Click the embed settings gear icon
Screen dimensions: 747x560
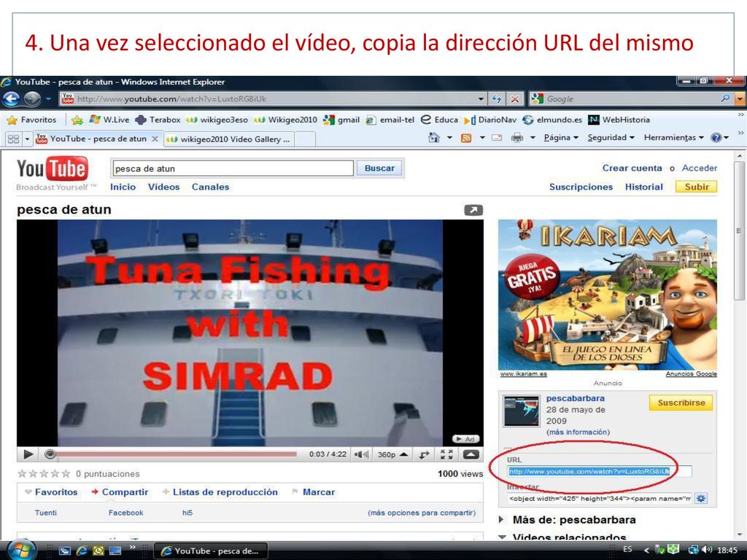pos(701,499)
